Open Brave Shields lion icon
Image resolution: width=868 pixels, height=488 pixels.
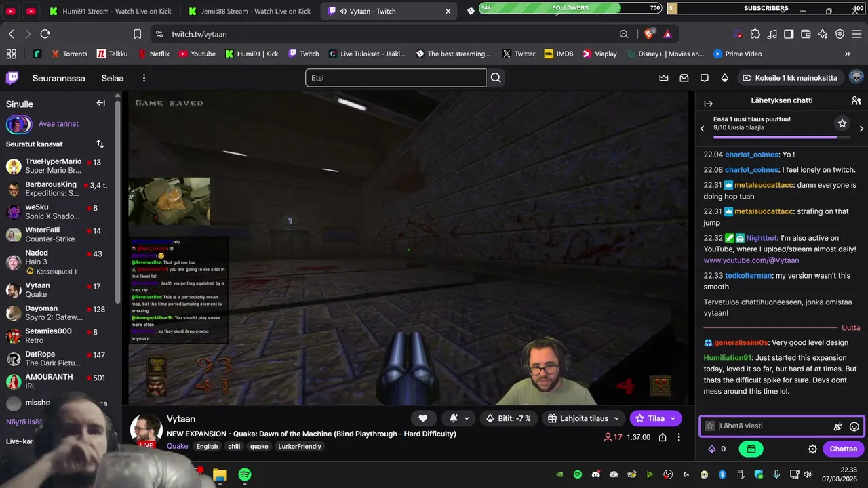650,34
